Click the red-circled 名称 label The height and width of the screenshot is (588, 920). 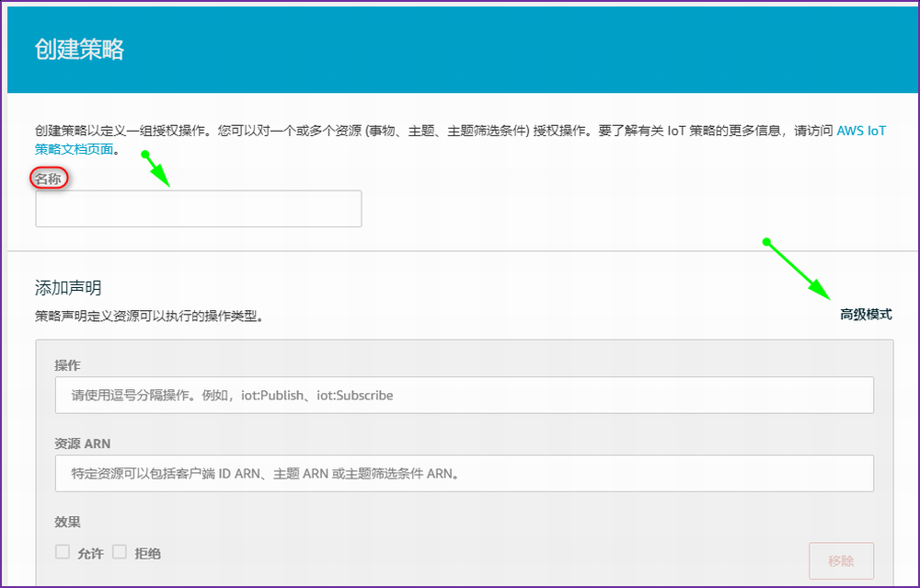point(48,179)
